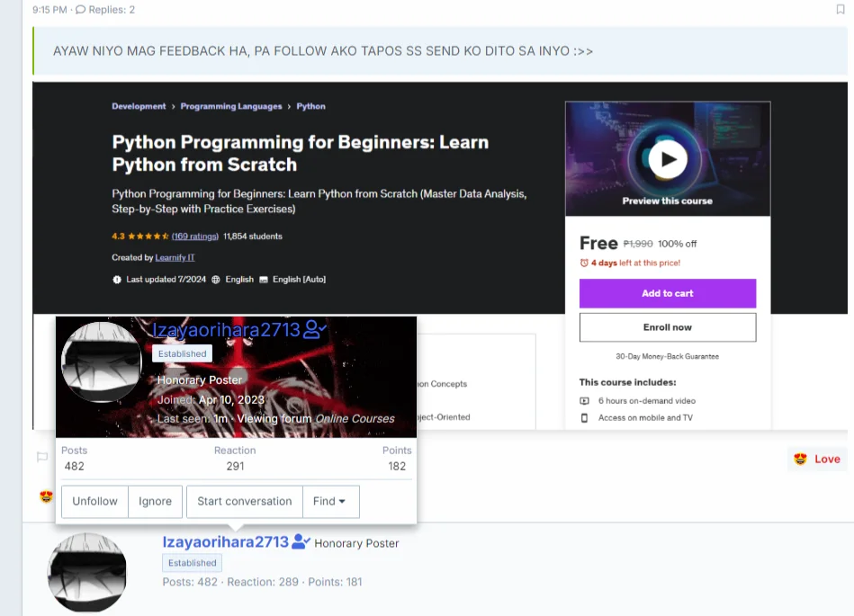
Task: Click the follow-check icon beside the lower Izayaorihara2713
Action: (x=301, y=541)
